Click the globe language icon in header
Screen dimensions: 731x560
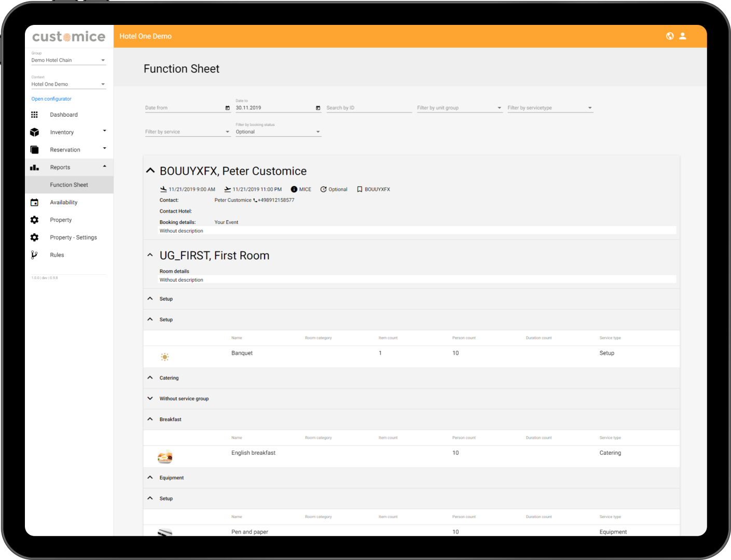(670, 36)
